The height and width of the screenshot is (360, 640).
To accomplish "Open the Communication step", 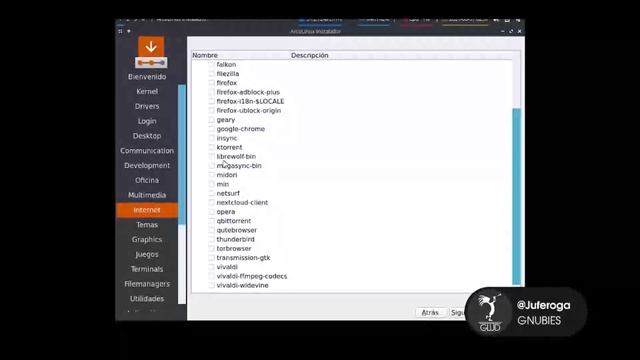I will coord(147,151).
